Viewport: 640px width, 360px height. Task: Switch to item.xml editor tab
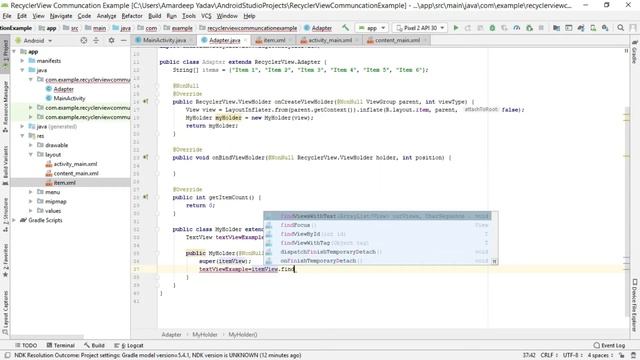[x=274, y=40]
